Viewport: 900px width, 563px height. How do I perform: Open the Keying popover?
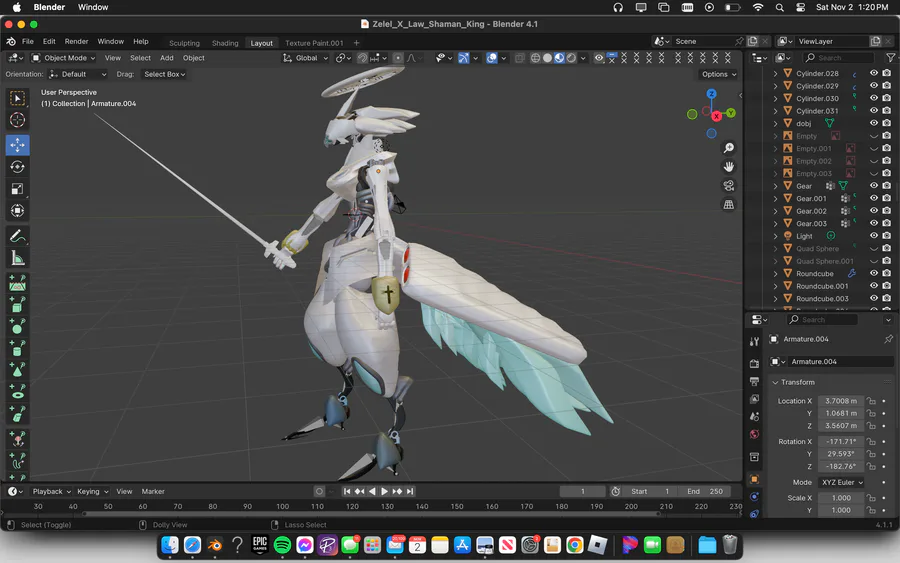pos(92,491)
